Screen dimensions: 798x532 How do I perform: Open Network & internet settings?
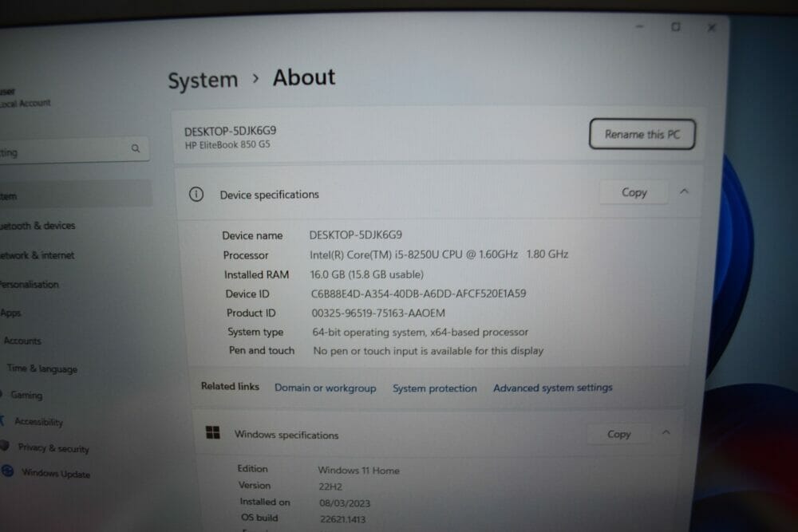(38, 254)
